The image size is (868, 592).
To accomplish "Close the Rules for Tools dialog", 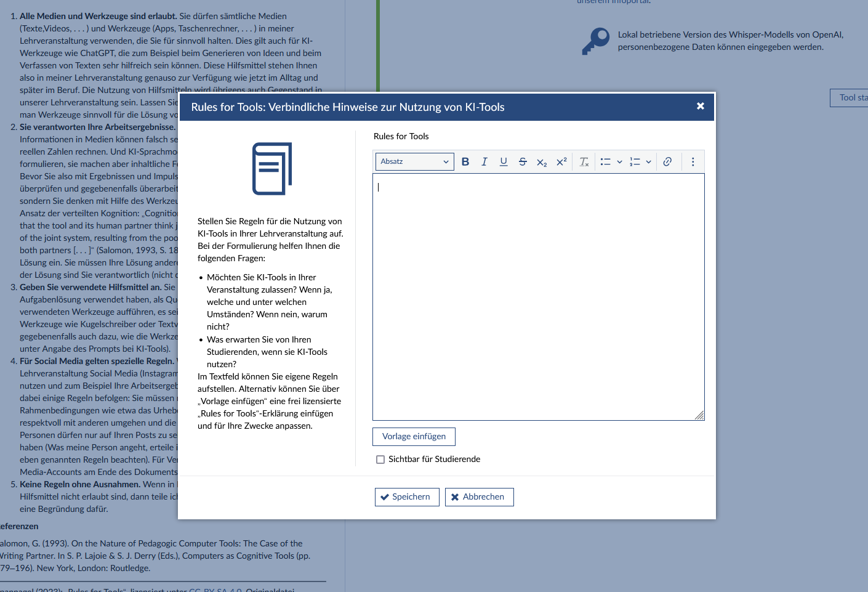I will (x=701, y=106).
